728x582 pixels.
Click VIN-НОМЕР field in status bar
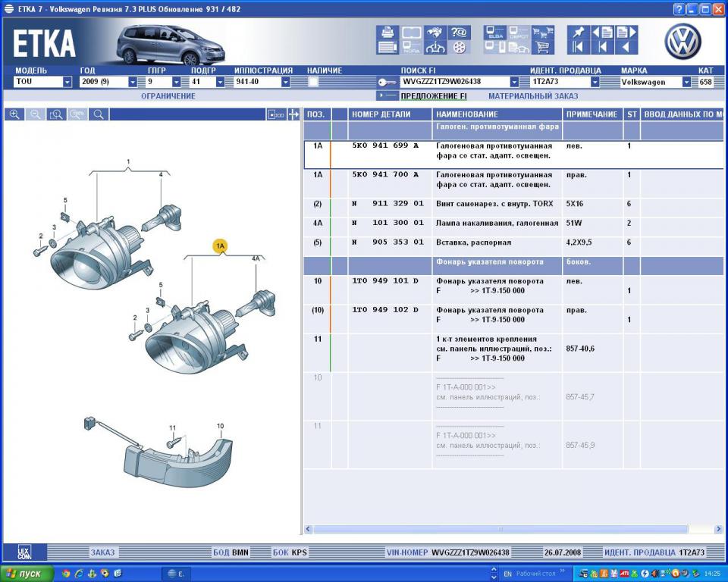[x=447, y=552]
